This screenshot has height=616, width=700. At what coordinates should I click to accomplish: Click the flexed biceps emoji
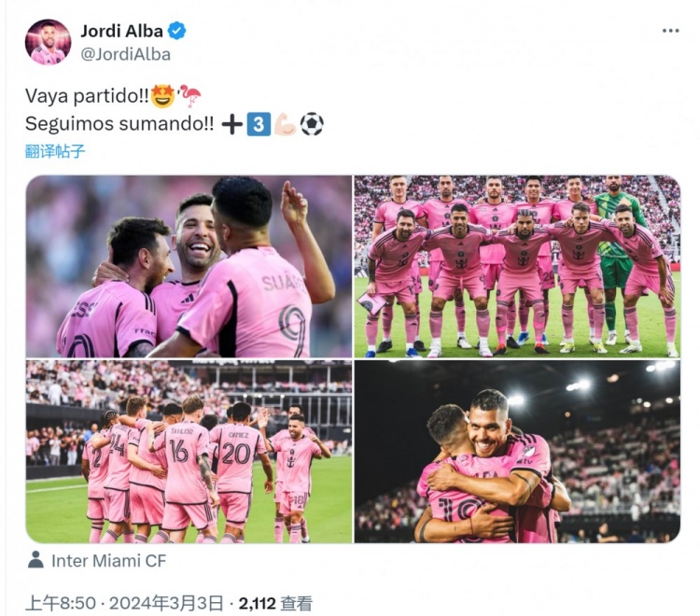click(286, 124)
